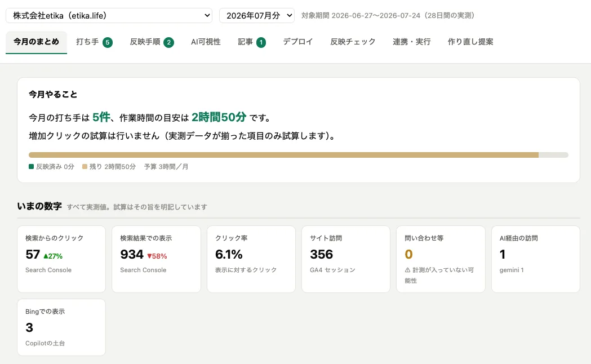Click the クリック率 card
This screenshot has height=364, width=591.
(x=251, y=259)
